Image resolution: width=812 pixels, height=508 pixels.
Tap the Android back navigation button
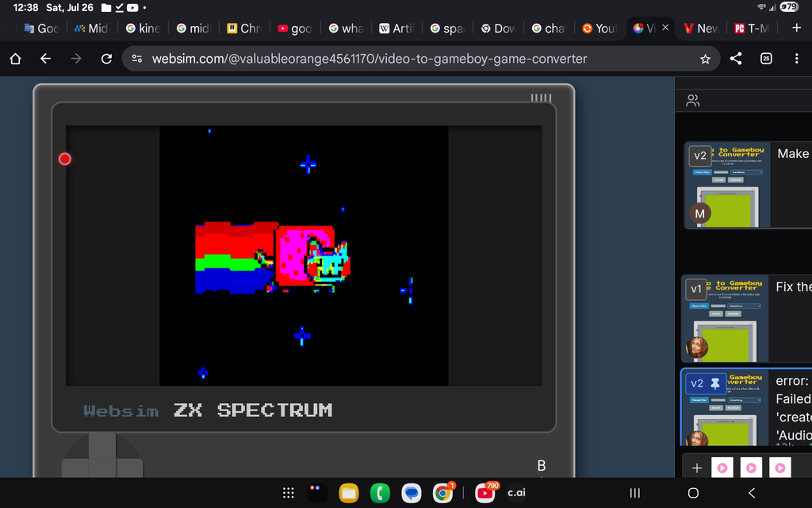tap(752, 493)
